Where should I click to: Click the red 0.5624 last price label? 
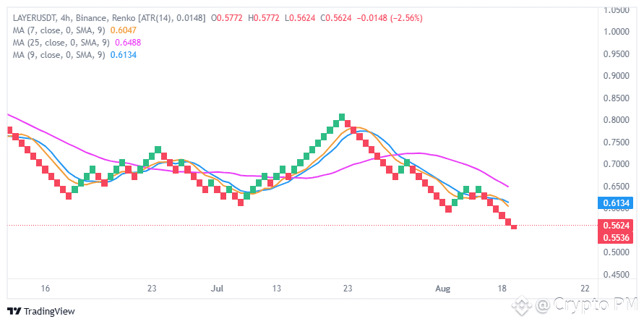coord(616,226)
